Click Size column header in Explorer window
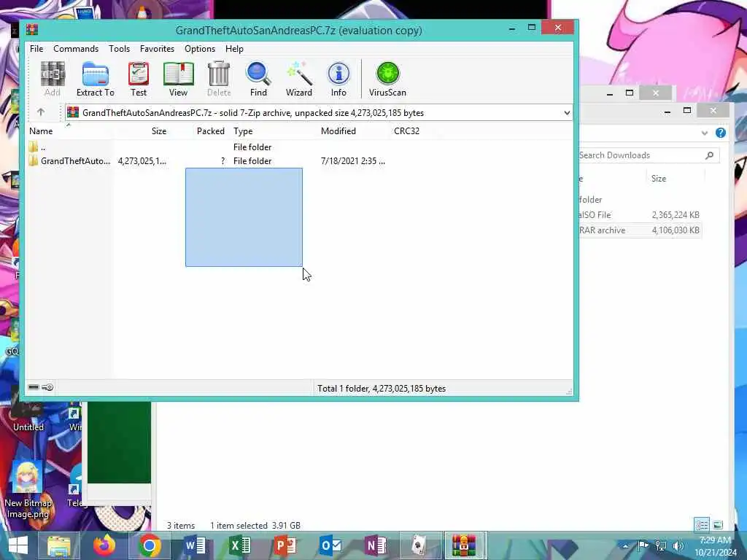 tap(676, 179)
